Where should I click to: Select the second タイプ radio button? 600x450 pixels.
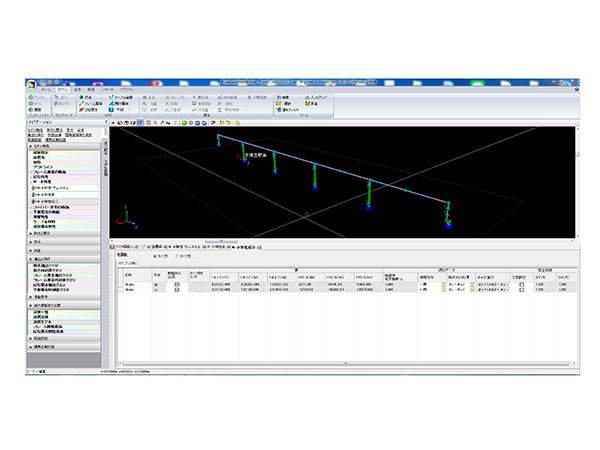(x=177, y=255)
